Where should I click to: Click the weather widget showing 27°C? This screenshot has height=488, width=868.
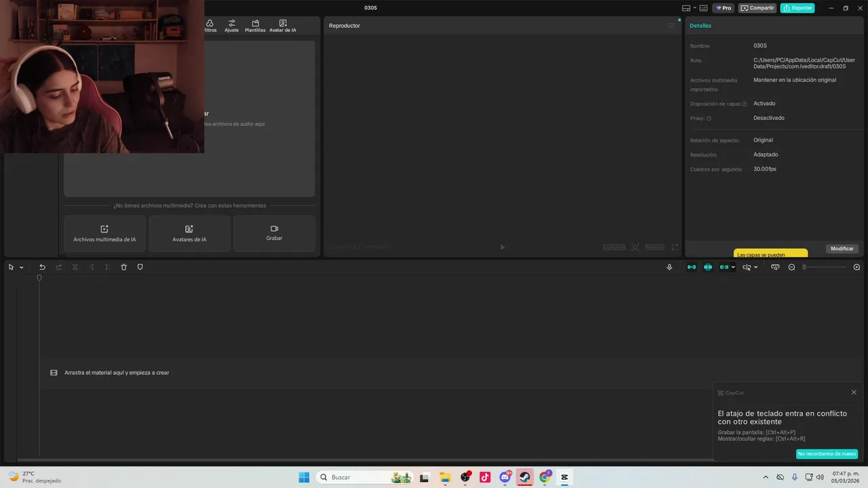pyautogui.click(x=34, y=477)
